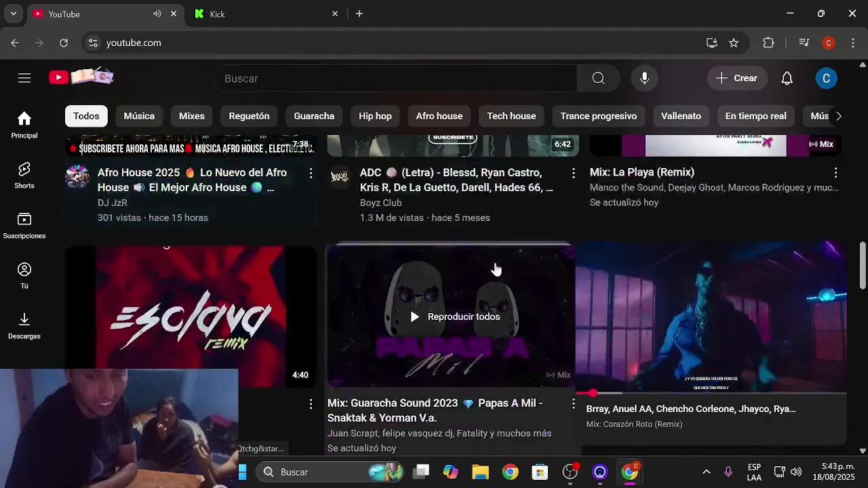This screenshot has height=488, width=868.
Task: Open the new tab plus button
Action: [x=359, y=14]
